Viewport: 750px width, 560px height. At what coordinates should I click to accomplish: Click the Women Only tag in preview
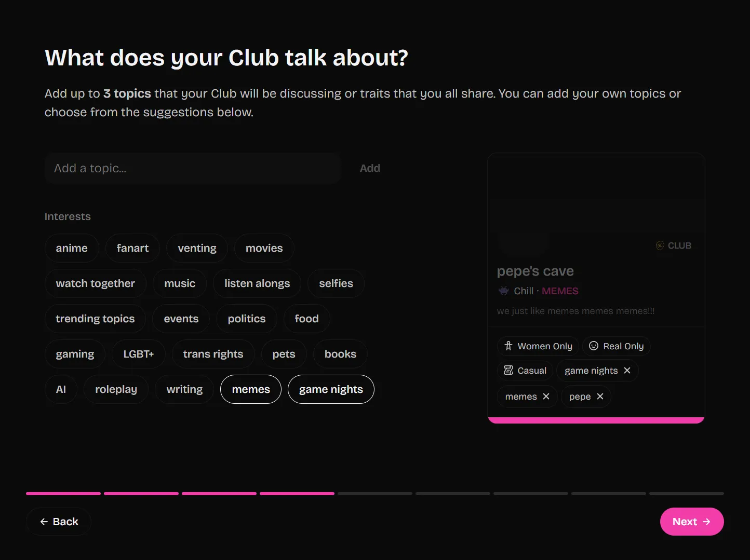point(538,346)
